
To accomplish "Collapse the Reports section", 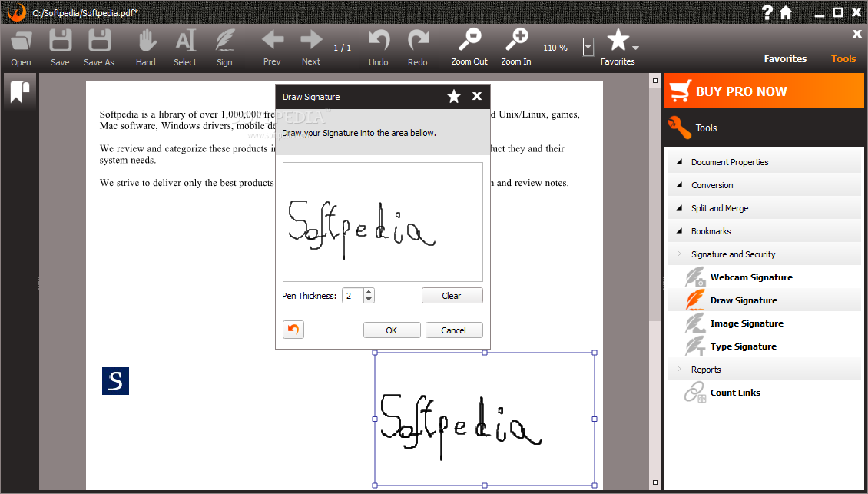I will coord(764,370).
